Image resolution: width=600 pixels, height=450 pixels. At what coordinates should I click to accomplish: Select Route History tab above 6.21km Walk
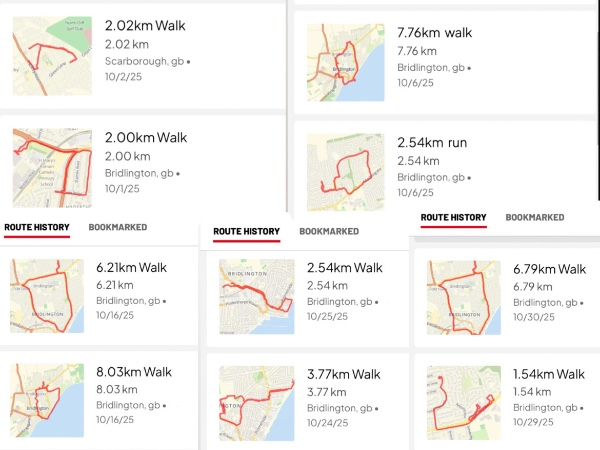37,228
